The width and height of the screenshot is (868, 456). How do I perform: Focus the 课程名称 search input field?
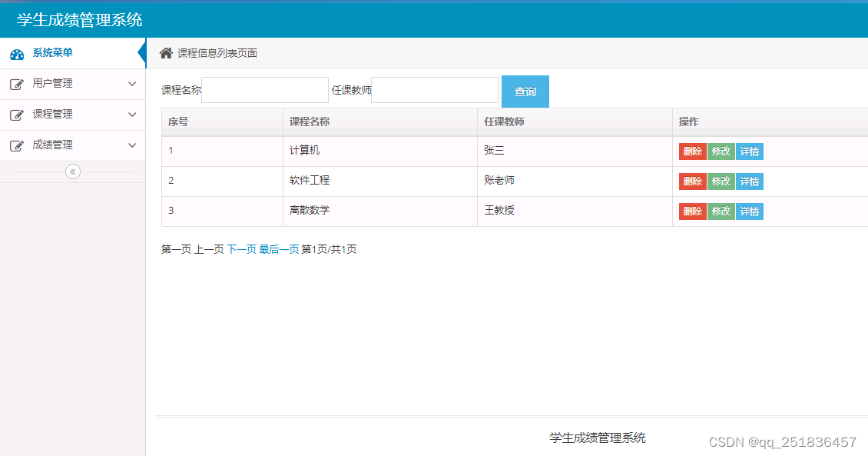265,90
